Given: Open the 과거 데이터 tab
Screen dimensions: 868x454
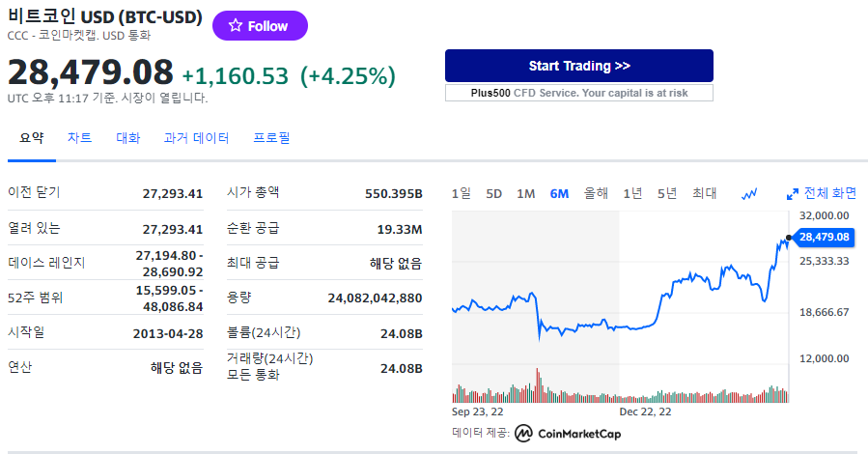Looking at the screenshot, I should point(197,138).
